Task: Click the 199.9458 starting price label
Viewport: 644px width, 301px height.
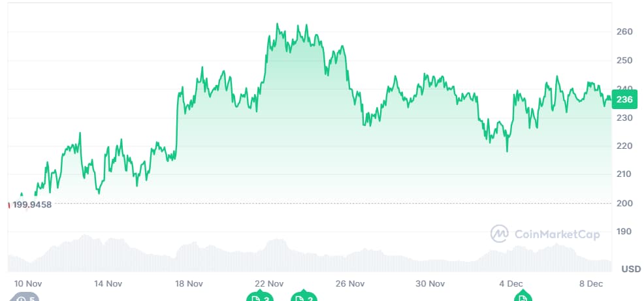Action: (31, 204)
